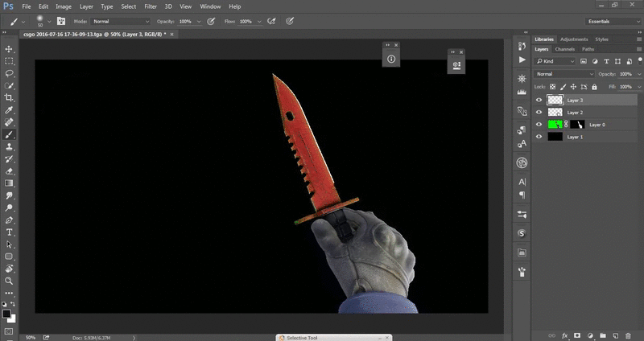The width and height of the screenshot is (644, 341).
Task: Select the Quick Selection tool
Action: (x=9, y=86)
